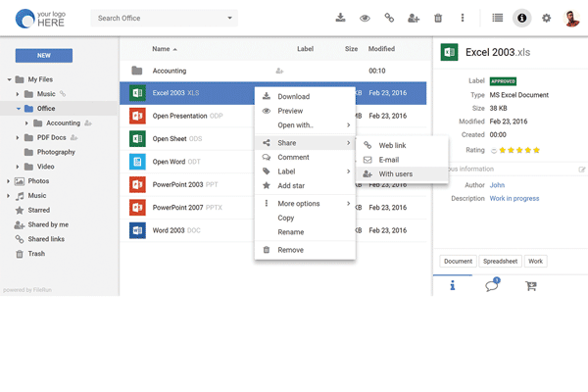Sort by Modified column header
The width and height of the screenshot is (588, 392).
click(x=381, y=49)
